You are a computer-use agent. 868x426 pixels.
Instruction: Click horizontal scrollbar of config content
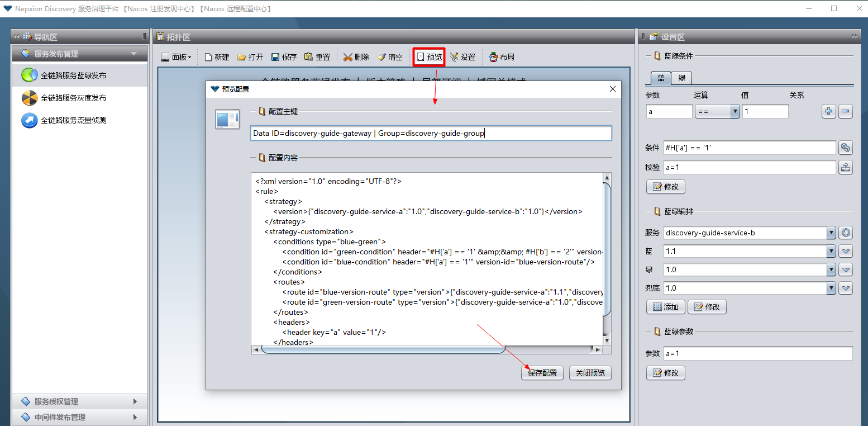(383, 349)
